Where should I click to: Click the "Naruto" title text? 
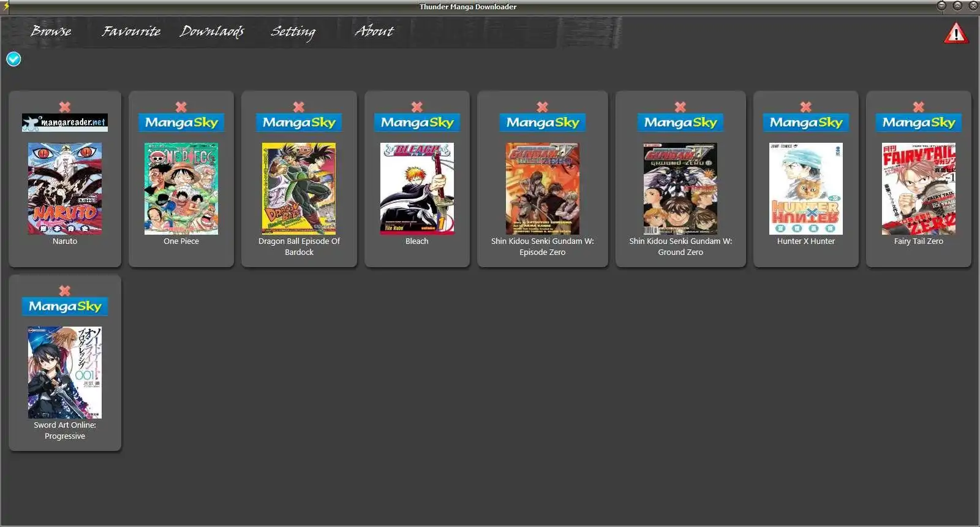[x=65, y=241]
